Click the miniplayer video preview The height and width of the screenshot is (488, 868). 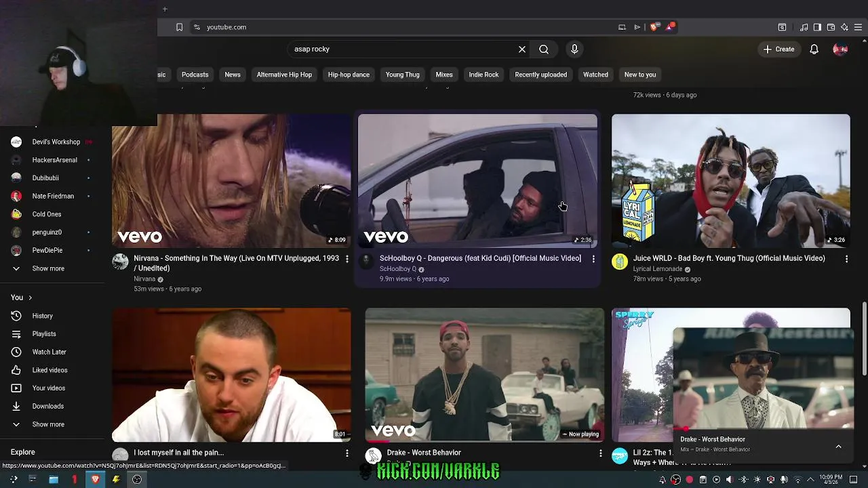763,378
